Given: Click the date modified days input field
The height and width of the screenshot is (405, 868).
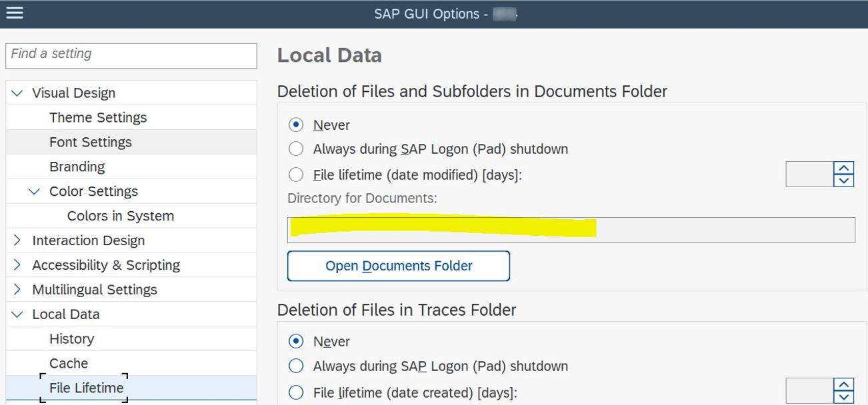Looking at the screenshot, I should 810,175.
